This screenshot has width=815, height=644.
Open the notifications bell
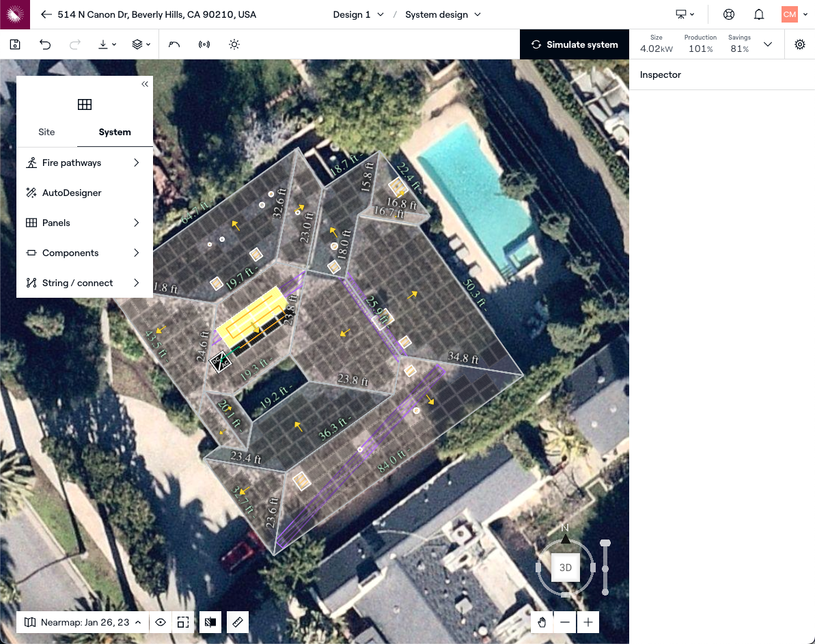tap(759, 14)
